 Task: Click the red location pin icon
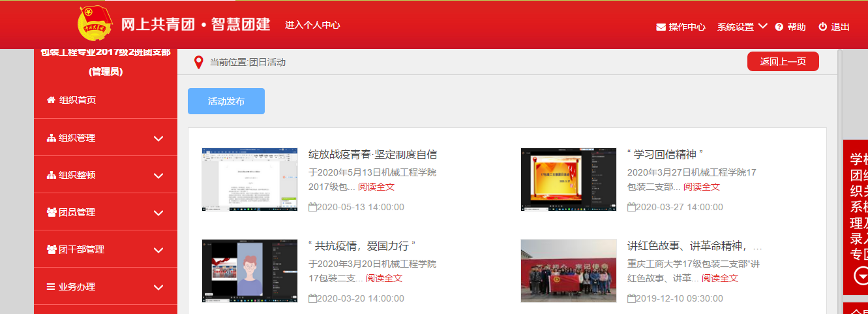[x=199, y=63]
